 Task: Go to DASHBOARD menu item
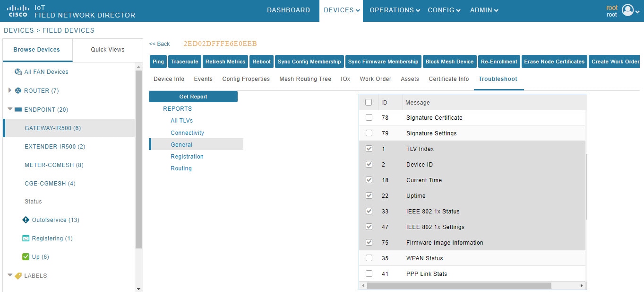click(289, 10)
